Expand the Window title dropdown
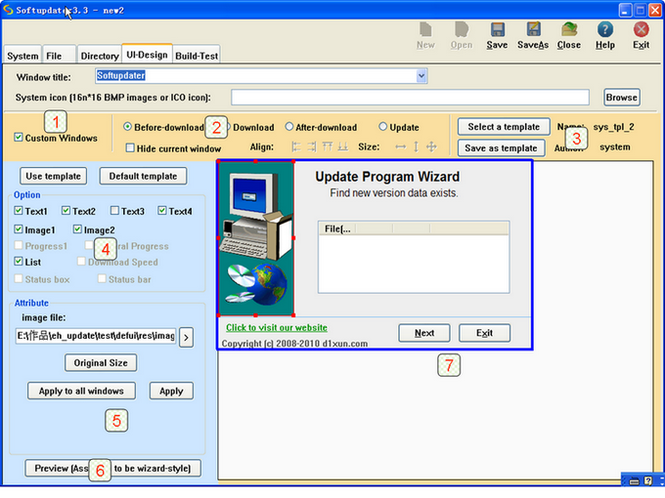 (x=421, y=76)
